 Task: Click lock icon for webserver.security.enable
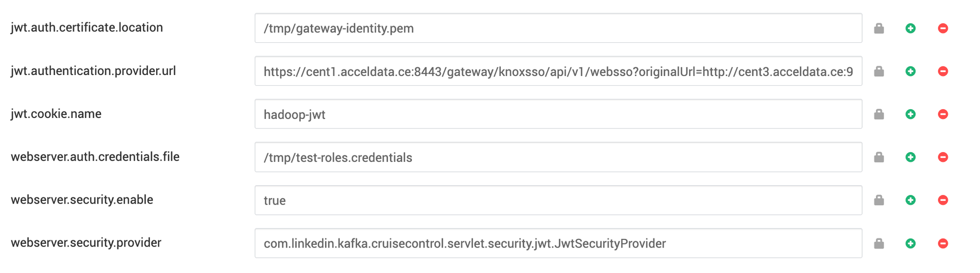879,200
